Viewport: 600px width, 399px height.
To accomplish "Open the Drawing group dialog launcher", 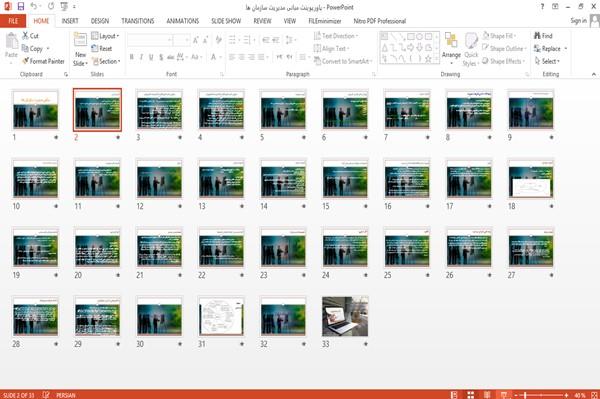I will pos(527,74).
